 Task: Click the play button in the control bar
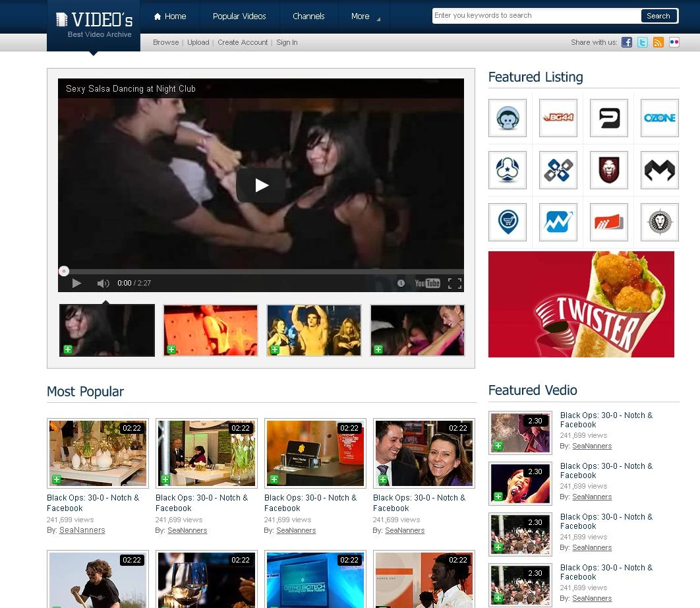76,283
